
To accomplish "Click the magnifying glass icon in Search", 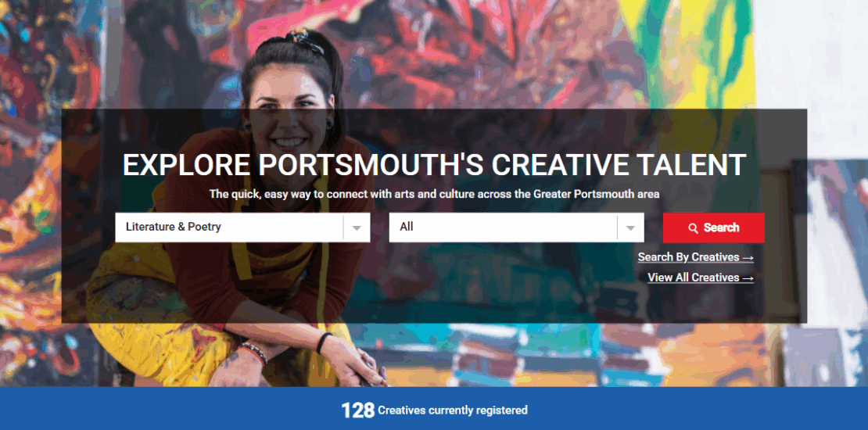I will pos(693,228).
